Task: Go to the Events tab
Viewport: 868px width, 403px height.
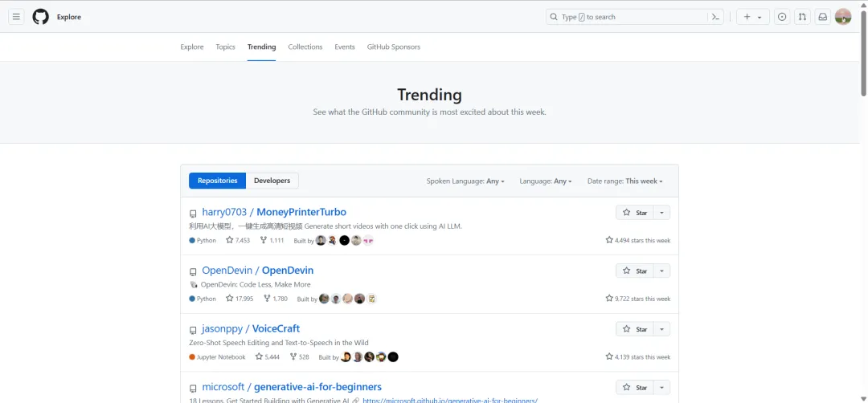Action: (344, 47)
